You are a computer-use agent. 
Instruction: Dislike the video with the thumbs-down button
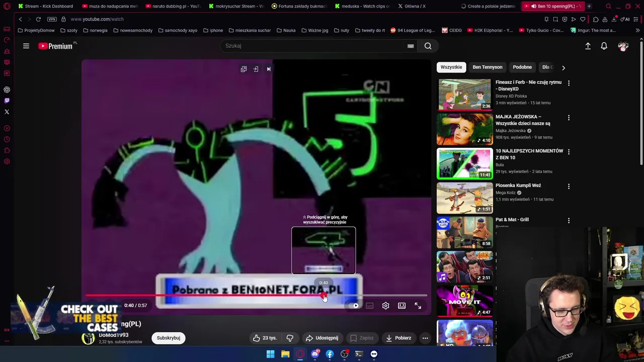coord(290,338)
